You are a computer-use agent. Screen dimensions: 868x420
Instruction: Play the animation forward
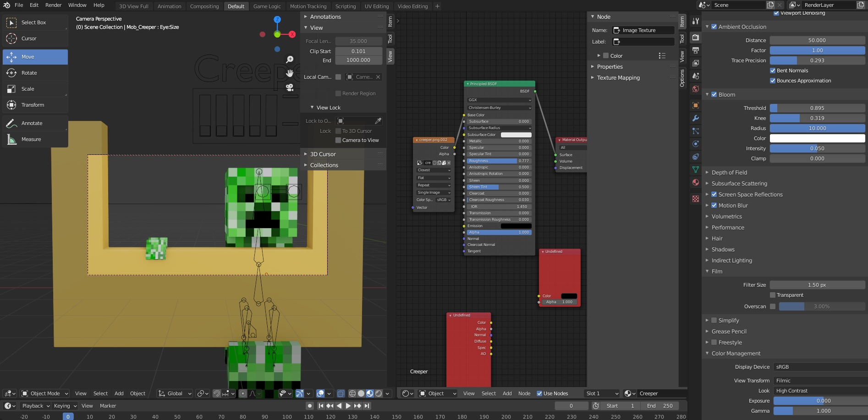[348, 406]
